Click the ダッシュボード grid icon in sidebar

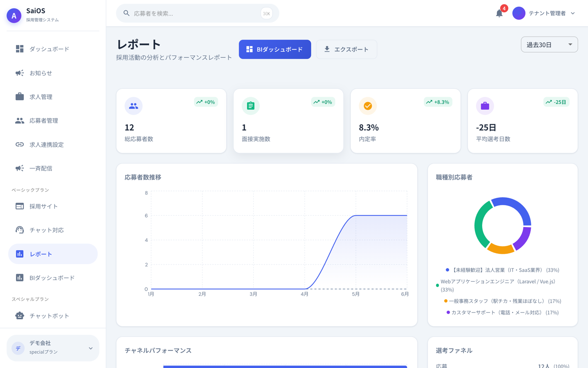tap(20, 49)
